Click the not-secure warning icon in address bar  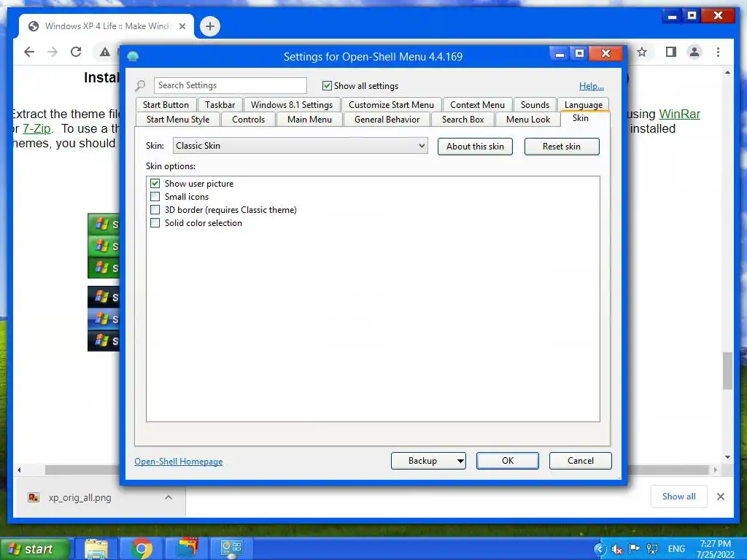105,52
